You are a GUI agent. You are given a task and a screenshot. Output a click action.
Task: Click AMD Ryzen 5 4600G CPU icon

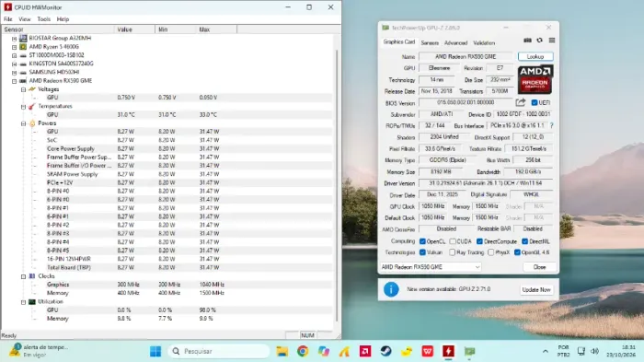(x=23, y=46)
